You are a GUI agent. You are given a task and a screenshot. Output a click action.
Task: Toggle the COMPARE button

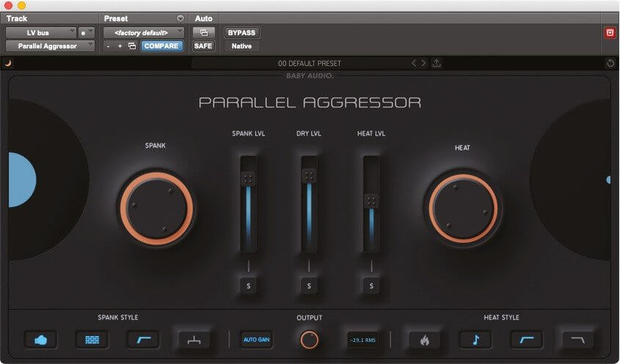pos(161,46)
